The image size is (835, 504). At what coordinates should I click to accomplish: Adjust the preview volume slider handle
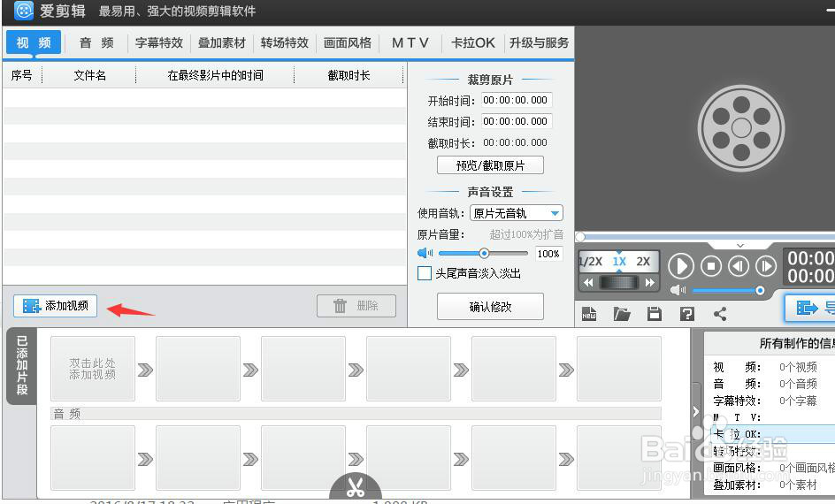point(760,290)
